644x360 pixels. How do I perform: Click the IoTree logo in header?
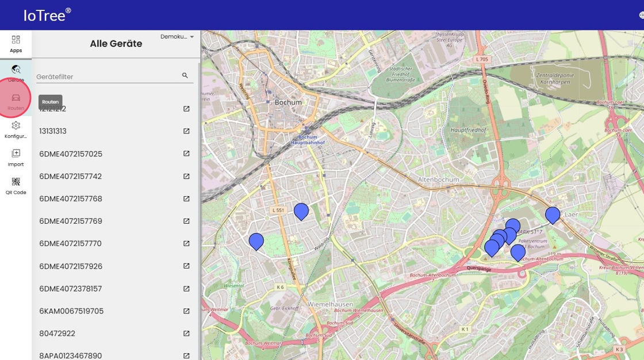pyautogui.click(x=47, y=16)
